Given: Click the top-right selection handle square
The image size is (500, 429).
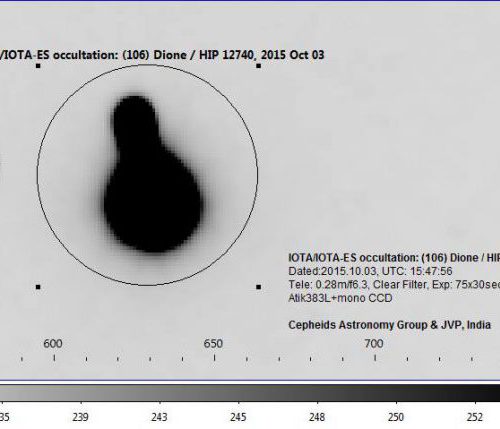Looking at the screenshot, I should click(x=259, y=66).
